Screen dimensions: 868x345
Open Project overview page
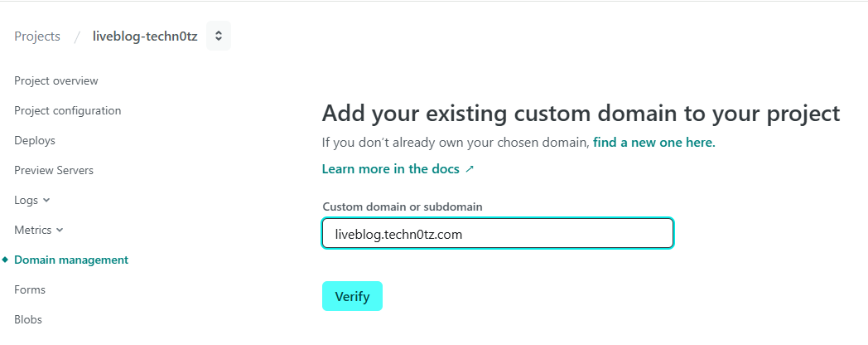point(56,80)
